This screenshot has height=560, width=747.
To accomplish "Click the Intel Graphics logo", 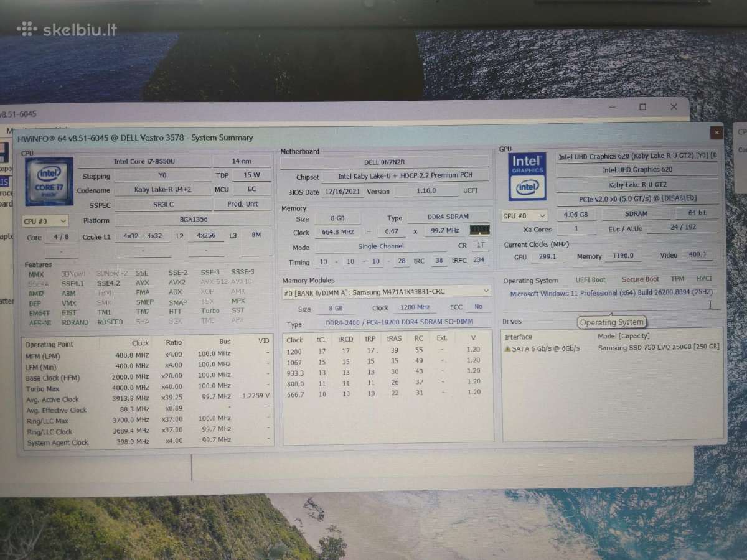I will (527, 177).
